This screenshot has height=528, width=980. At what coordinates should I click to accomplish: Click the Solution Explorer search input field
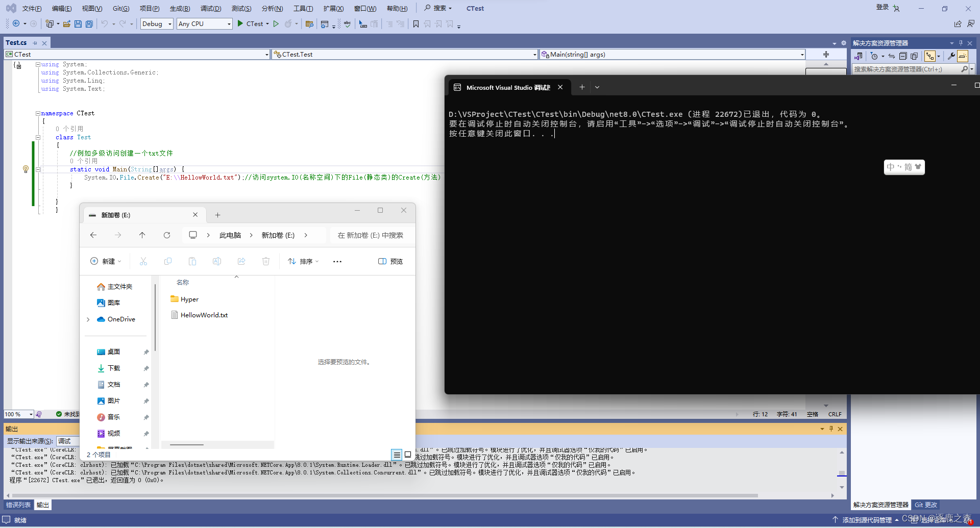point(906,69)
